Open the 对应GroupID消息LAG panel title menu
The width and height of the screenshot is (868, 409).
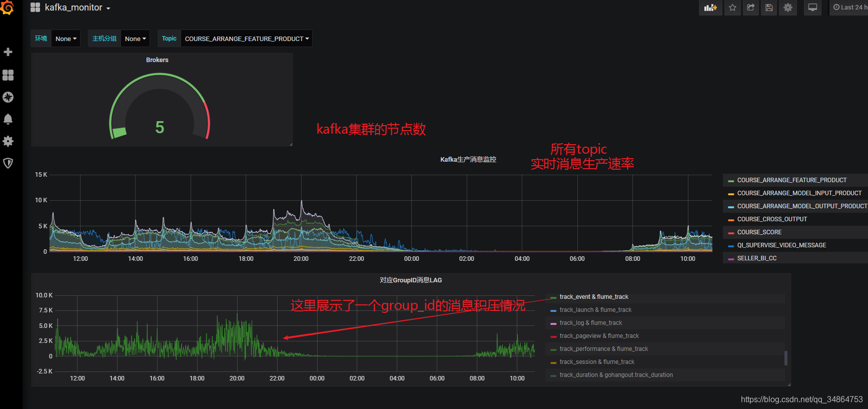[x=411, y=280]
